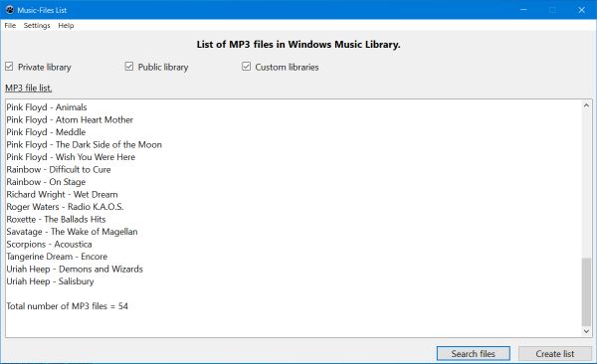This screenshot has width=597, height=364.
Task: Close the Music-Files List window
Action: [581, 10]
